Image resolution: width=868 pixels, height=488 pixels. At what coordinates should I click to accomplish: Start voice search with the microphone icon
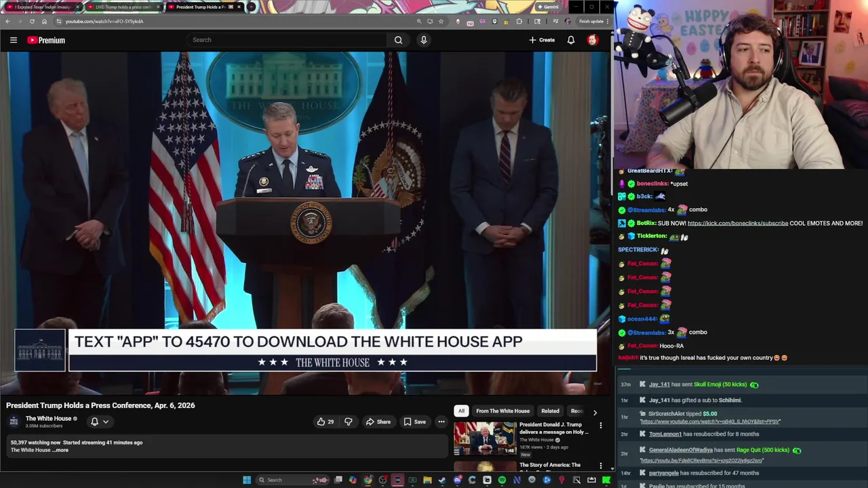coord(424,40)
